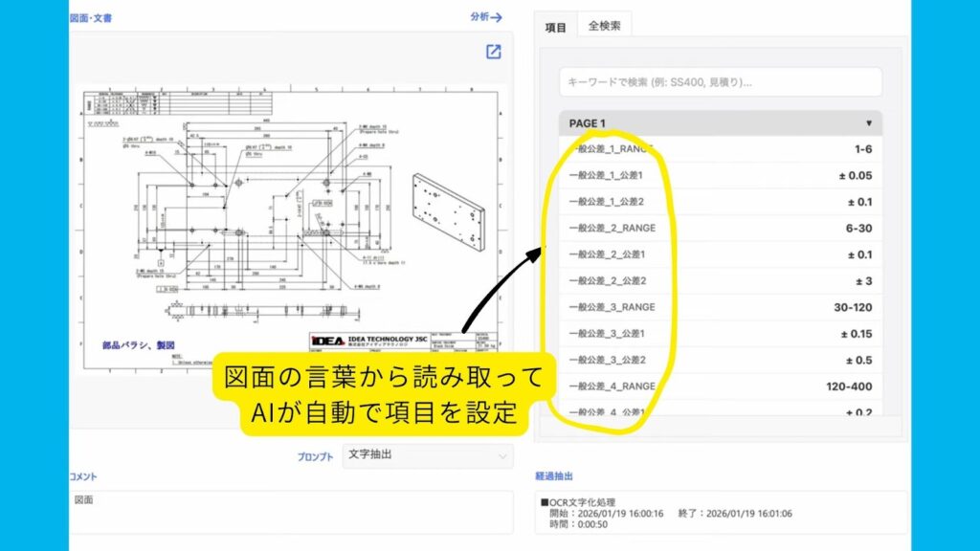Click the 120-400 value of 一般公差_4_RANGE
This screenshot has height=551, width=980.
(848, 386)
